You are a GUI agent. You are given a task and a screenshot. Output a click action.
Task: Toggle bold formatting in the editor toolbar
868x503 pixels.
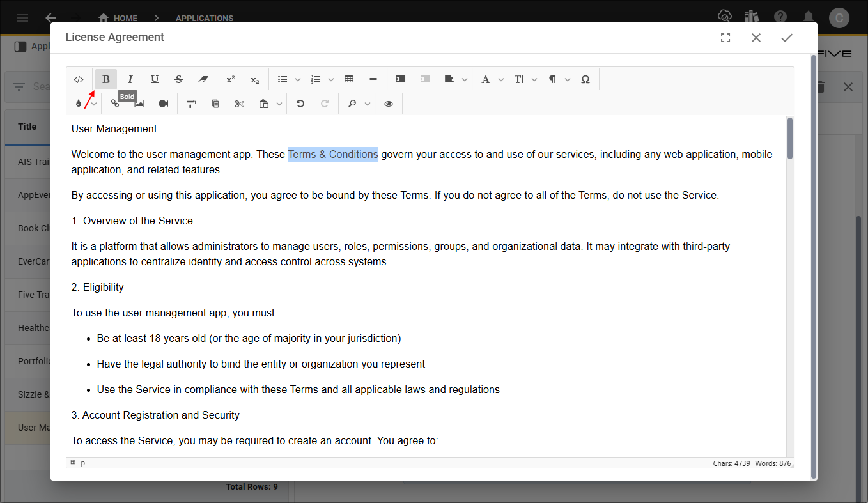coord(106,79)
